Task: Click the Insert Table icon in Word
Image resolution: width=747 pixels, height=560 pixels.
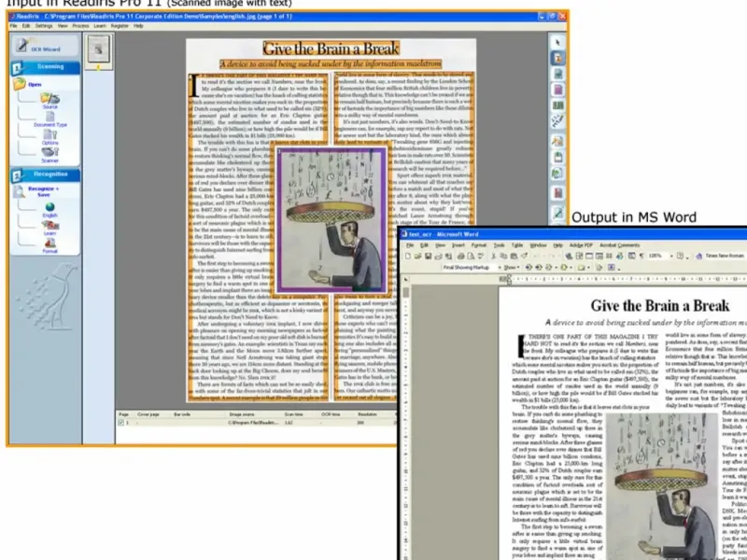Action: point(589,256)
